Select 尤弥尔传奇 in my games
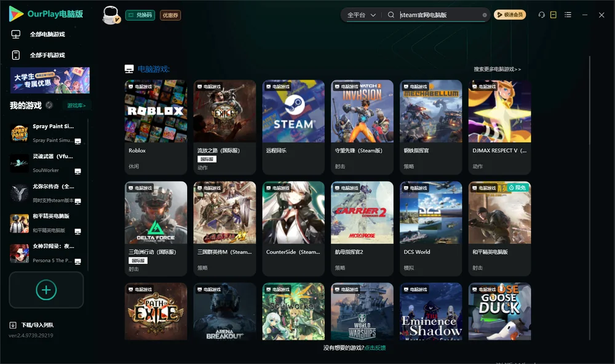 pyautogui.click(x=46, y=193)
